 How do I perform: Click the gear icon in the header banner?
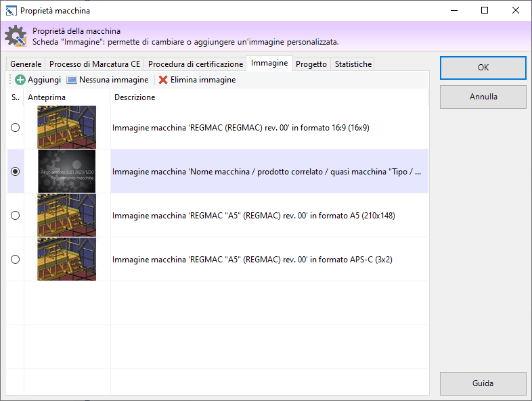coord(16,36)
